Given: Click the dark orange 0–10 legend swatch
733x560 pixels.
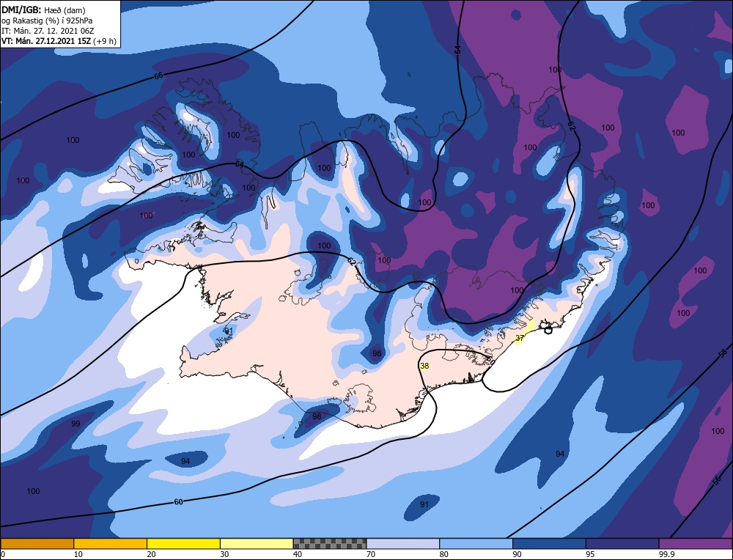Looking at the screenshot, I should 37,544.
